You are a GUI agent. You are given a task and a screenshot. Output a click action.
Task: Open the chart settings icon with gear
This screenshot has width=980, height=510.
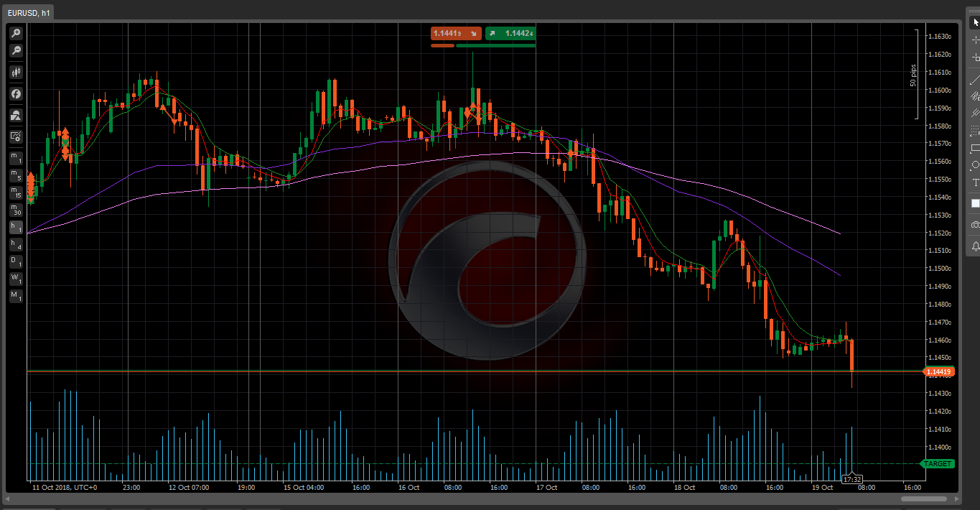[x=16, y=136]
